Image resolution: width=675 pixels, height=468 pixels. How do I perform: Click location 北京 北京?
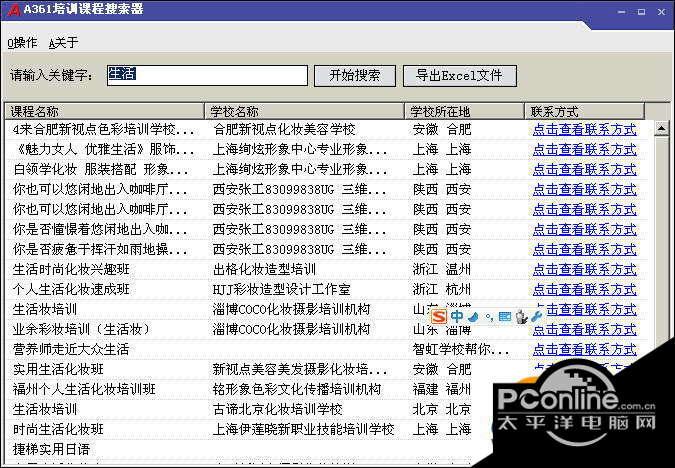(x=442, y=409)
